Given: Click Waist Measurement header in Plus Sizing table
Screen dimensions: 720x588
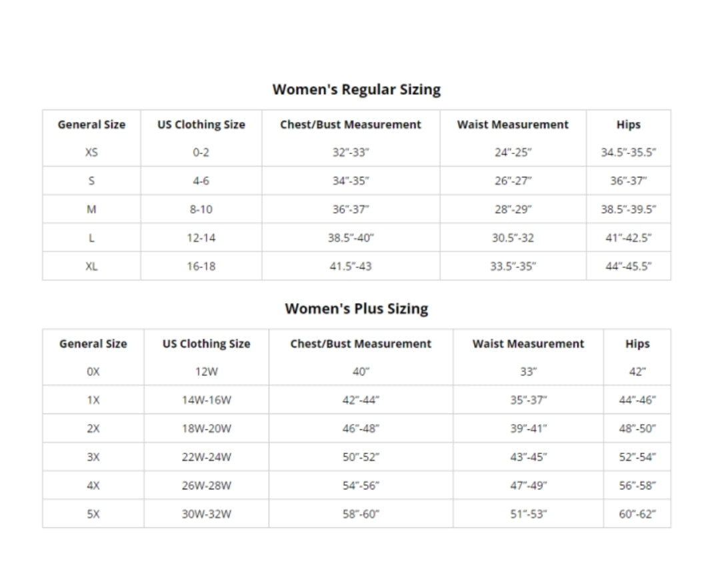Looking at the screenshot, I should coord(528,344).
